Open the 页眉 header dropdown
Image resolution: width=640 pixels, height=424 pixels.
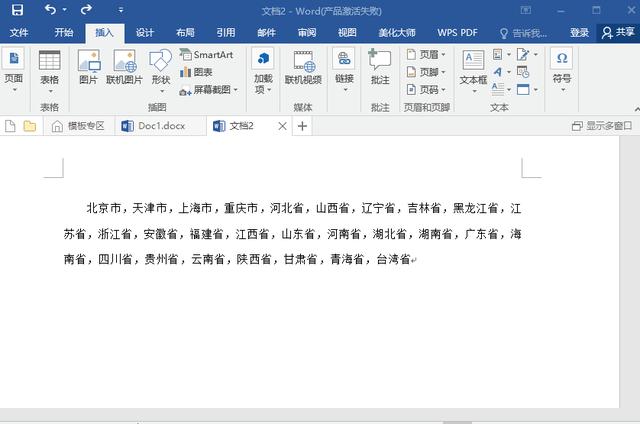pos(426,55)
